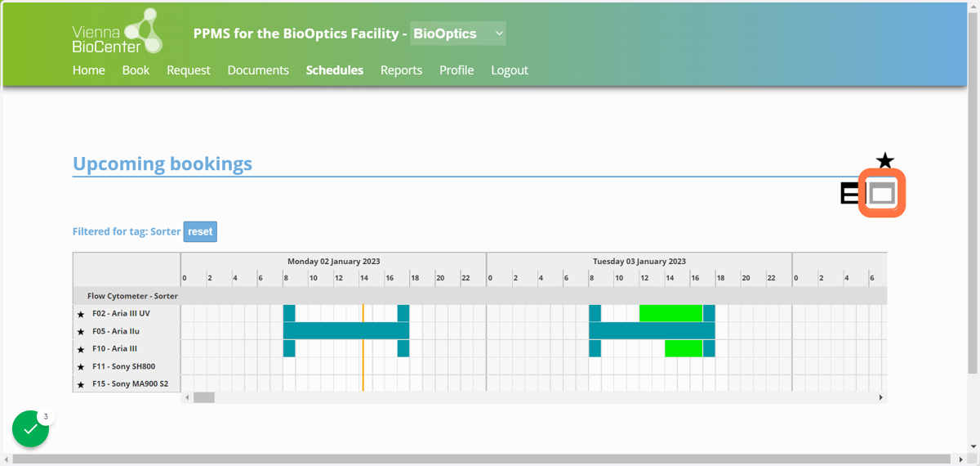
Task: Select the green Tuesday booking on F02 - Aria III UV
Action: click(670, 313)
